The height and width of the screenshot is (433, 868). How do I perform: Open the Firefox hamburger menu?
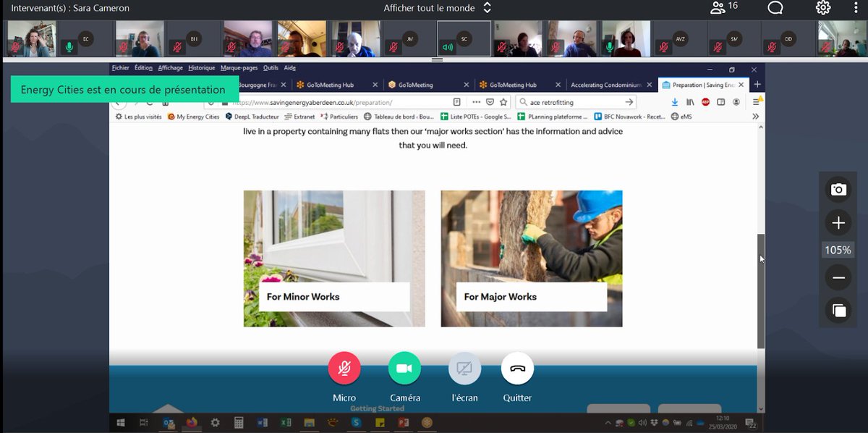point(756,102)
